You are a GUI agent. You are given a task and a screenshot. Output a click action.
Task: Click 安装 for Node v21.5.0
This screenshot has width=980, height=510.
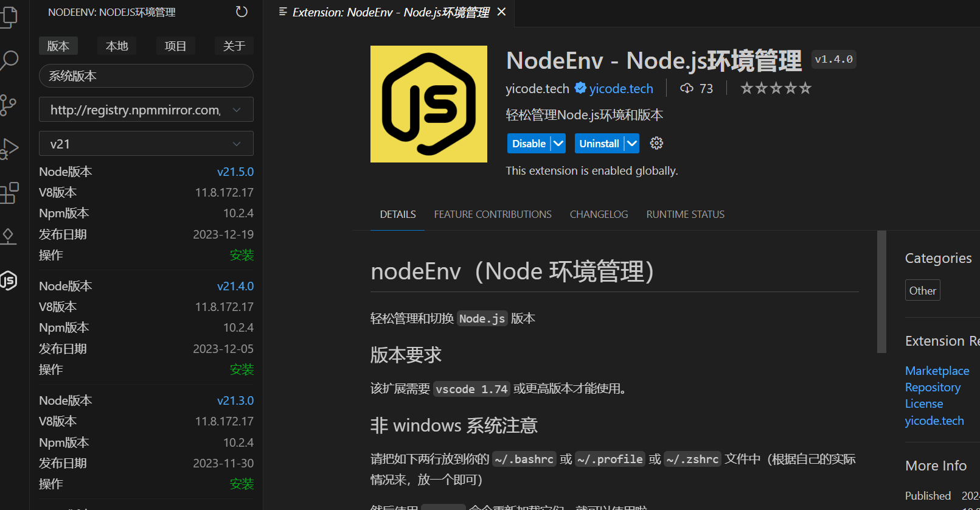(242, 255)
